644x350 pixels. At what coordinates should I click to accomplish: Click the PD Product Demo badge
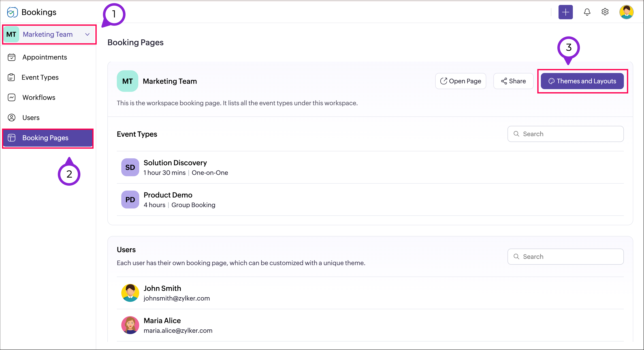coord(130,199)
